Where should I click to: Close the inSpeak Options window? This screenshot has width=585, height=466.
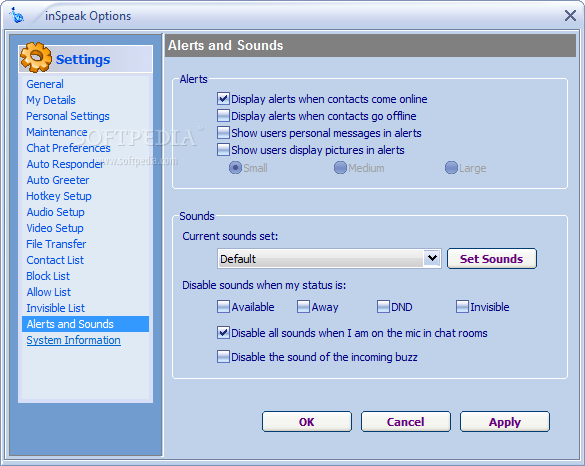coord(570,16)
